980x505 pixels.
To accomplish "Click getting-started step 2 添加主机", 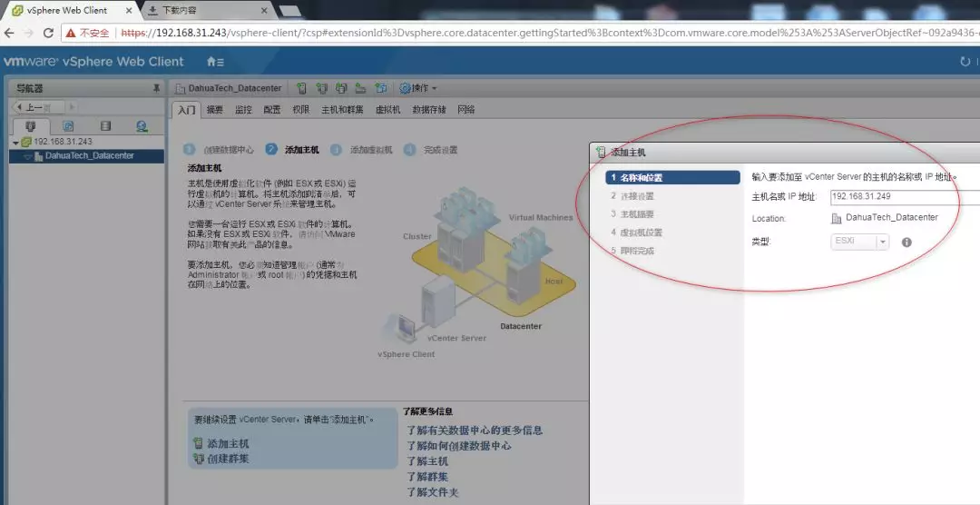I will 292,150.
